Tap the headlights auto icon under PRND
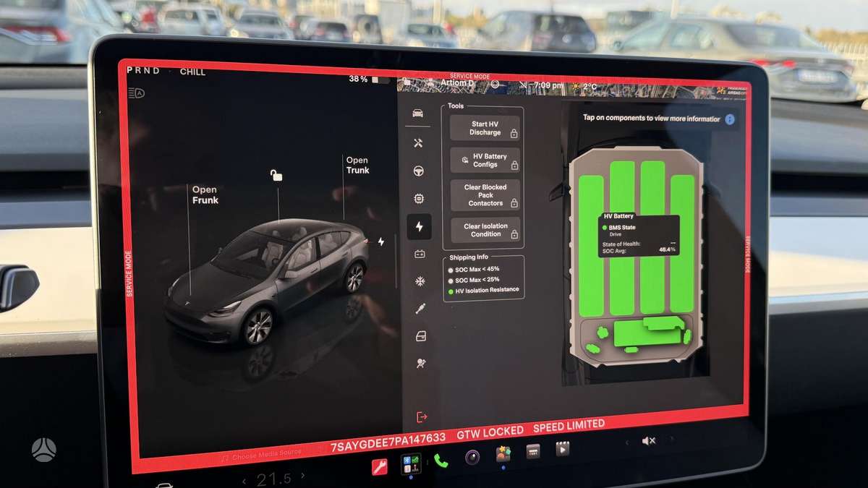This screenshot has width=868, height=488. point(136,93)
